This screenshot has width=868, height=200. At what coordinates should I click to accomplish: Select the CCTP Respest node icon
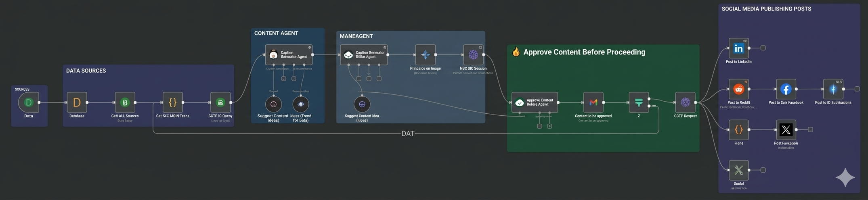coord(685,102)
